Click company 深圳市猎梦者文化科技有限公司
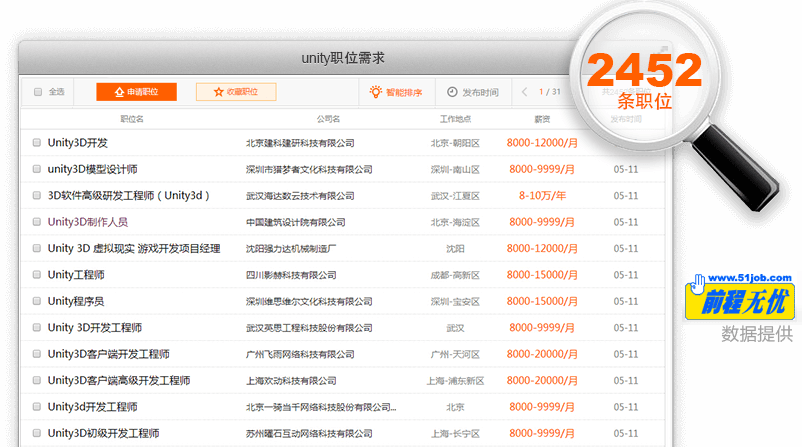802x447 pixels. (x=309, y=170)
